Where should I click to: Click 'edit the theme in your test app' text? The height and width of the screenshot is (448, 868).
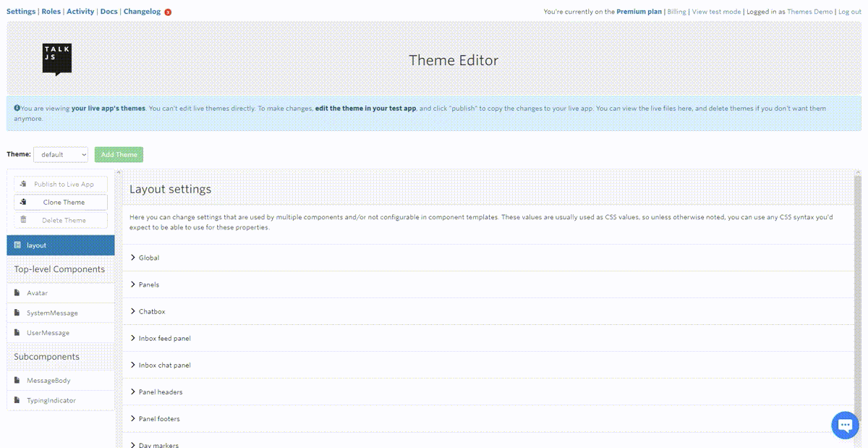pyautogui.click(x=366, y=109)
